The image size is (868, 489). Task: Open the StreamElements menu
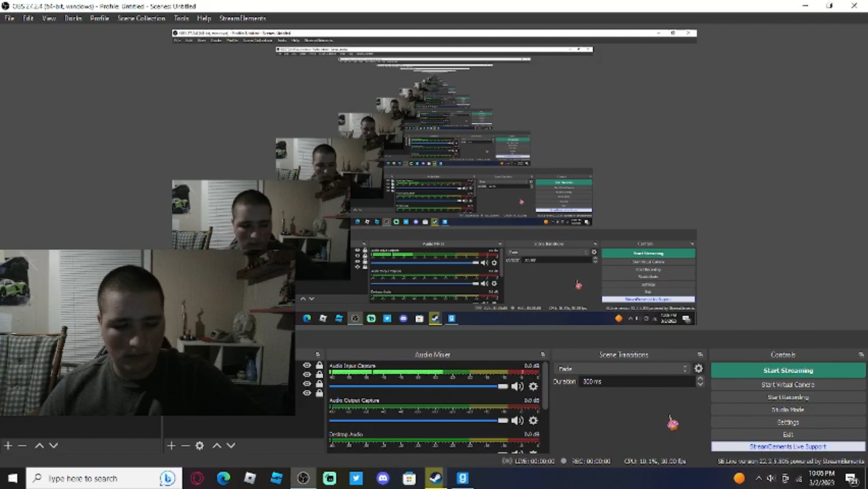click(242, 18)
